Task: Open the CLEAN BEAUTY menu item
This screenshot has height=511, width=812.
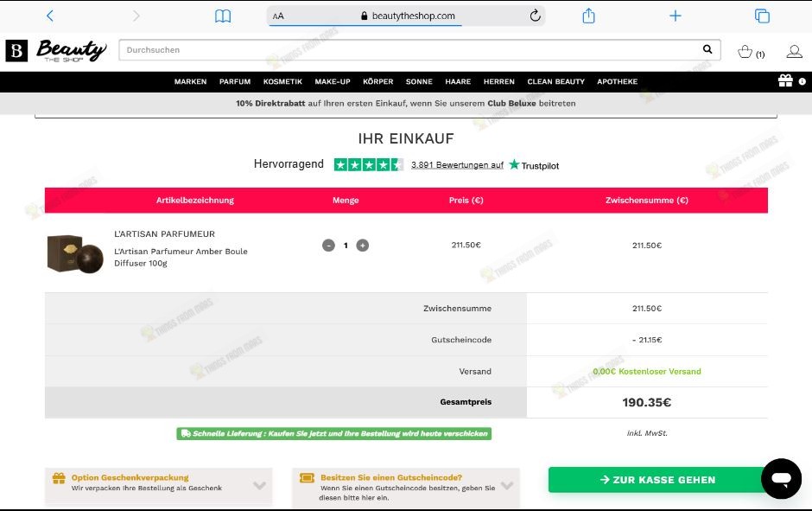Action: 555,81
